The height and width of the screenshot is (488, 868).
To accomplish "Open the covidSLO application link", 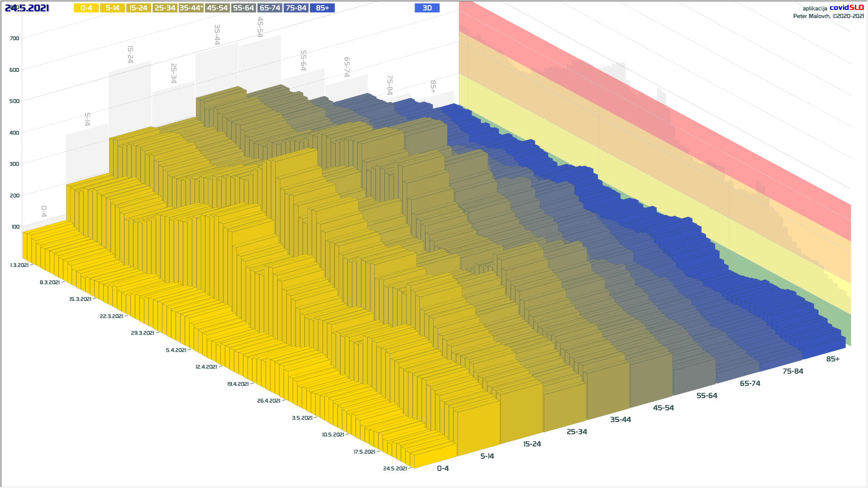I will click(846, 8).
